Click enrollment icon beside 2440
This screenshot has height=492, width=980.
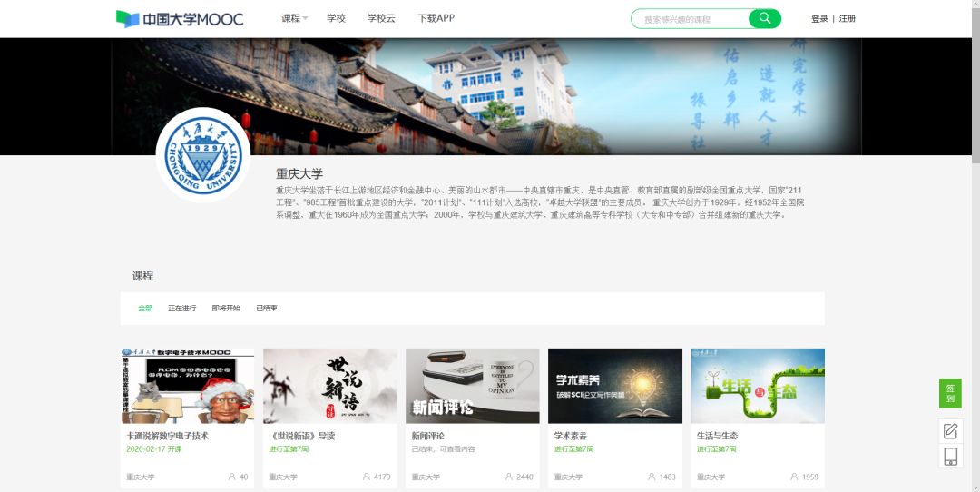pyautogui.click(x=509, y=477)
